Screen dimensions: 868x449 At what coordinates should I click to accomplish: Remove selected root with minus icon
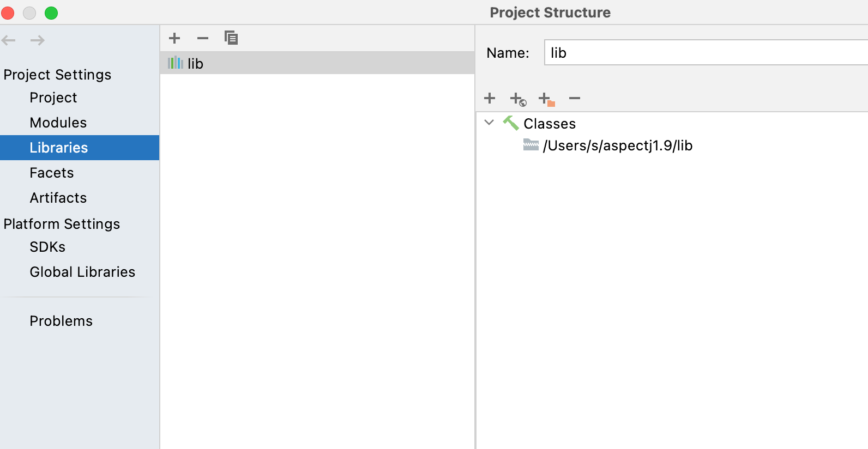(575, 98)
